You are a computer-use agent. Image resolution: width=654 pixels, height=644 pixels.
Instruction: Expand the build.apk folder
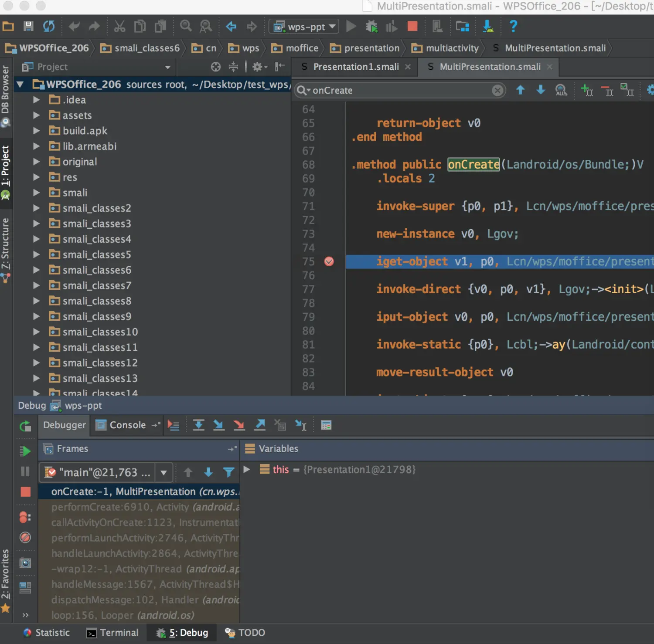tap(37, 131)
